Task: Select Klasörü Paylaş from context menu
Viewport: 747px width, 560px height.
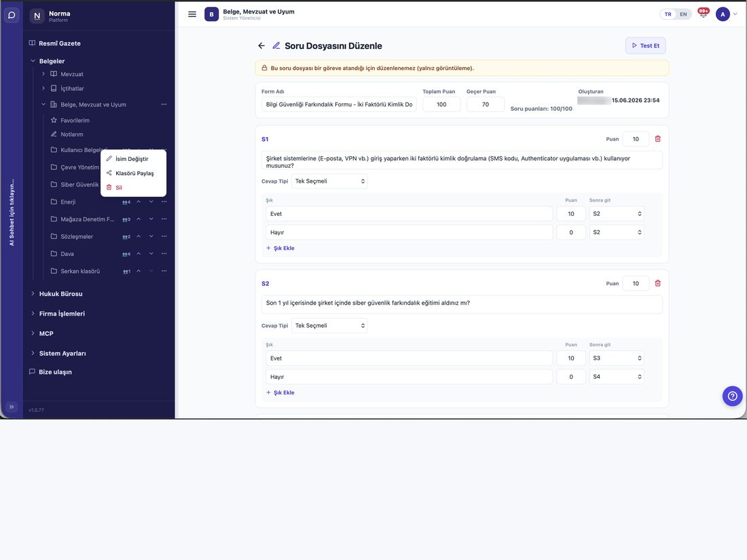Action: point(133,173)
